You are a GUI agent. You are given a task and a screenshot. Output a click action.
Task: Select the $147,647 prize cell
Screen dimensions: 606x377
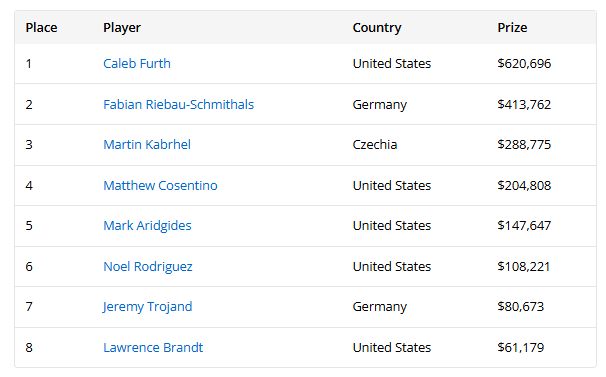point(524,226)
